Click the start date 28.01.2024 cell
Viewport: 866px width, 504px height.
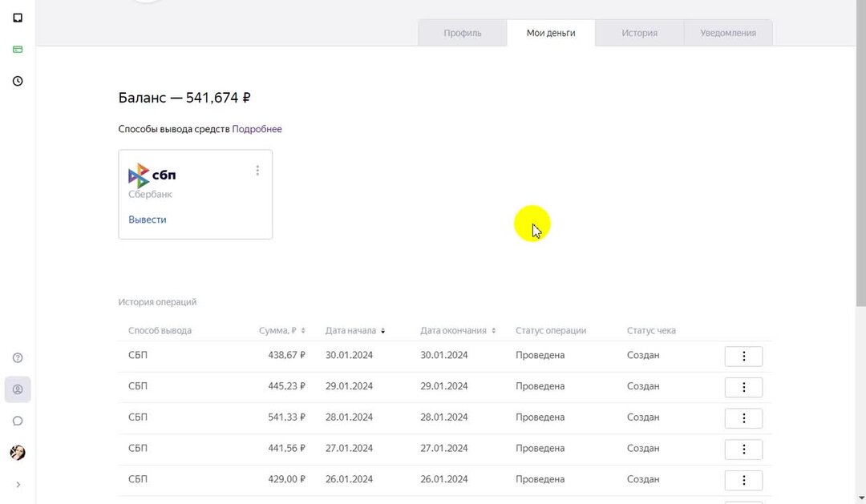point(349,417)
